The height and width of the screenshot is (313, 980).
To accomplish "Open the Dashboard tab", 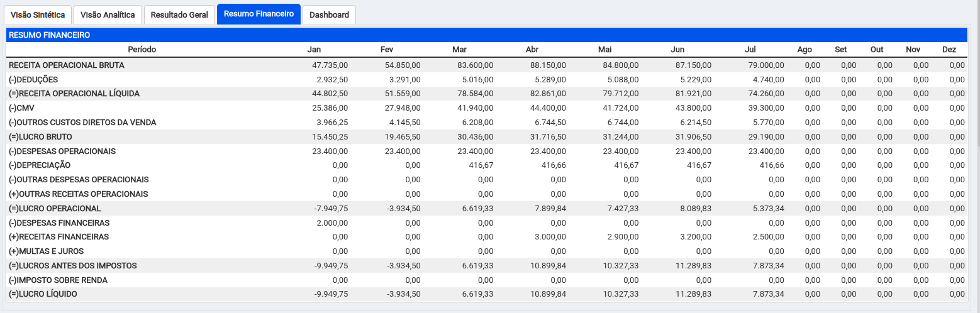I will (x=329, y=15).
